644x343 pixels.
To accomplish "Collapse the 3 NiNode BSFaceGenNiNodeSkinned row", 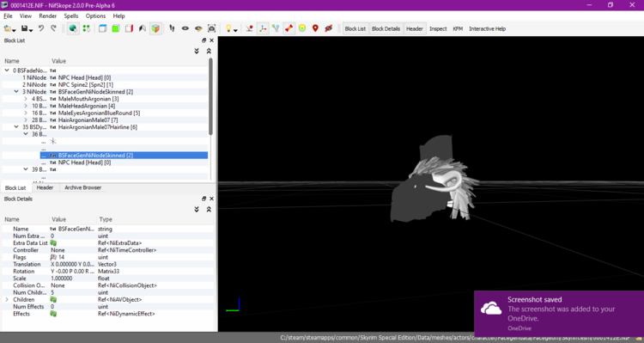I will [16, 92].
